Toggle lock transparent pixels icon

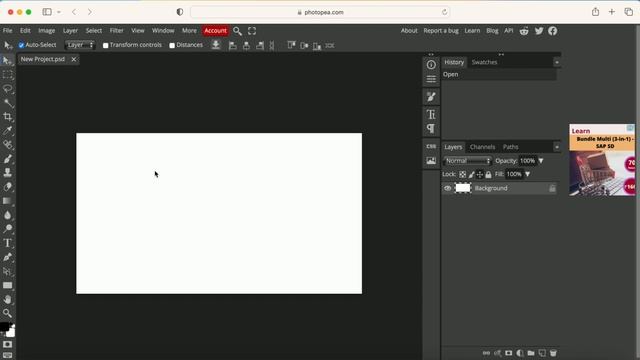point(462,175)
